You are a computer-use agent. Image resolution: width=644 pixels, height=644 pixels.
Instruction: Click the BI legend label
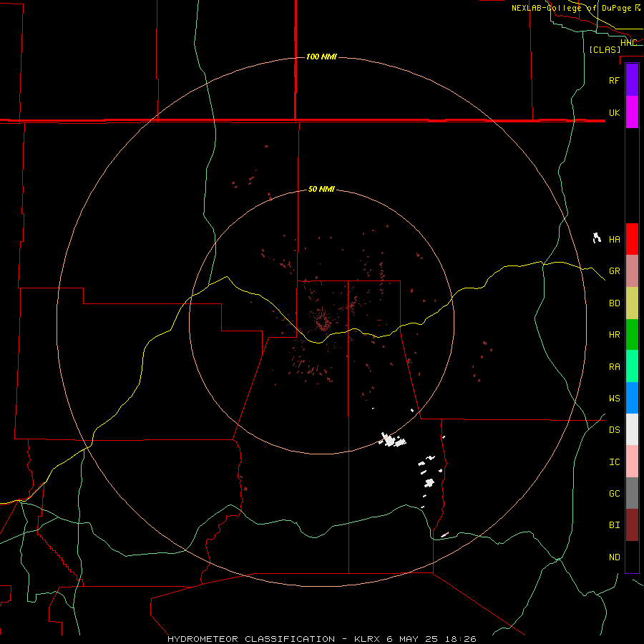click(614, 525)
